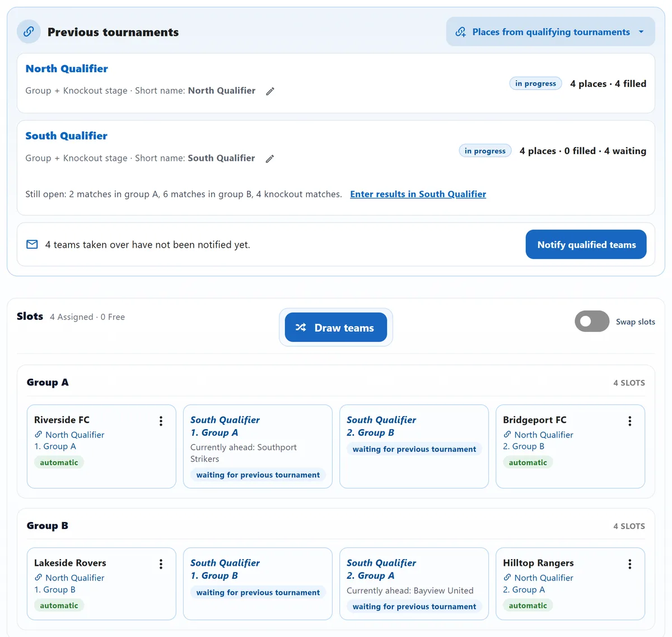Click Notify qualified teams button
The image size is (672, 637).
pyautogui.click(x=586, y=244)
